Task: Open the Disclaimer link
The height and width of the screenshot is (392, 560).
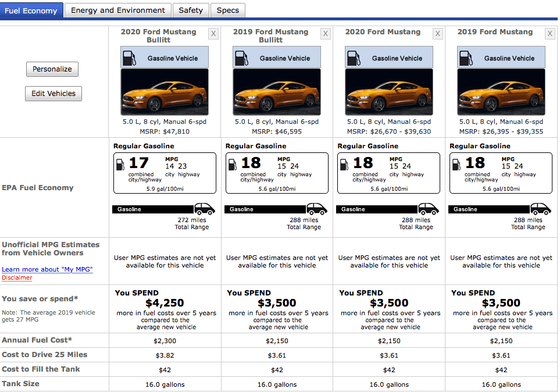Action: [x=17, y=277]
